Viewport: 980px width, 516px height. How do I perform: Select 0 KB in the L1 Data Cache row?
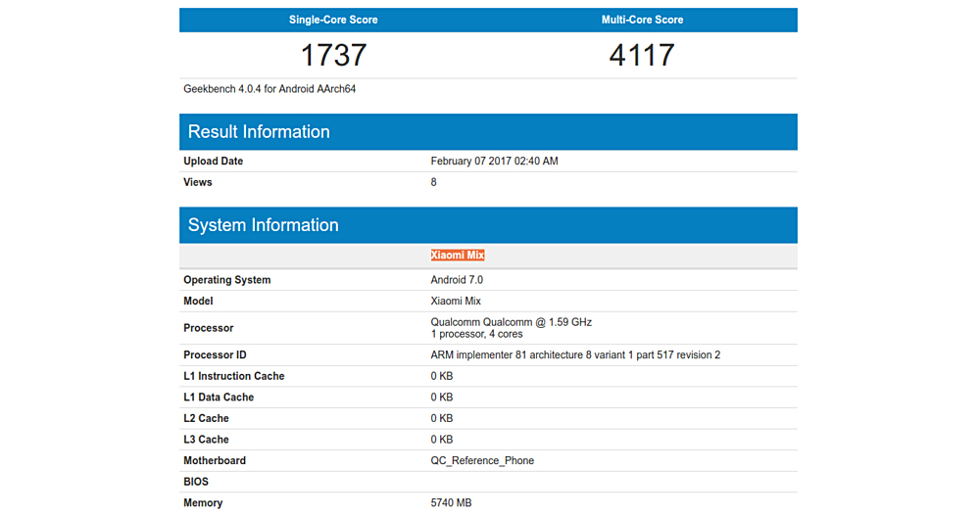pyautogui.click(x=442, y=398)
